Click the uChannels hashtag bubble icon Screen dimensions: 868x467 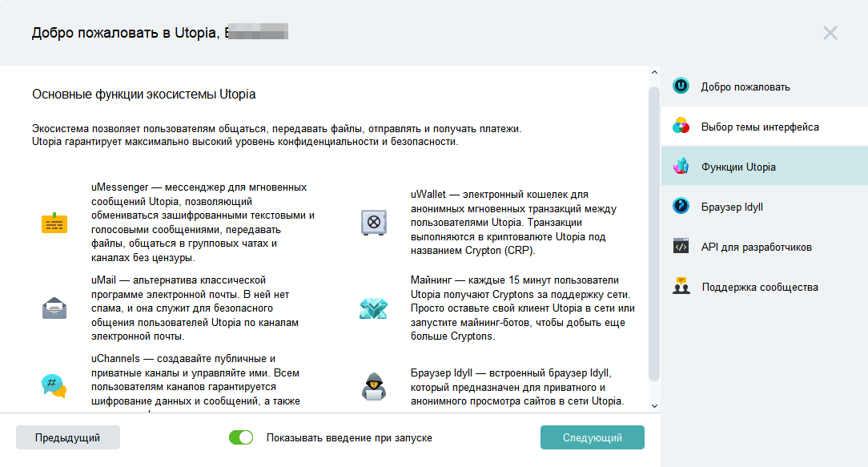54,386
